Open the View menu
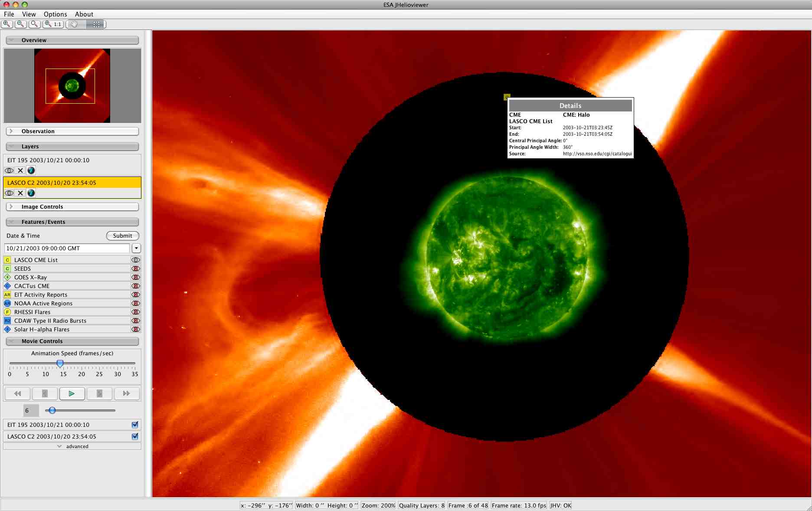Viewport: 812px width, 511px height. 29,14
